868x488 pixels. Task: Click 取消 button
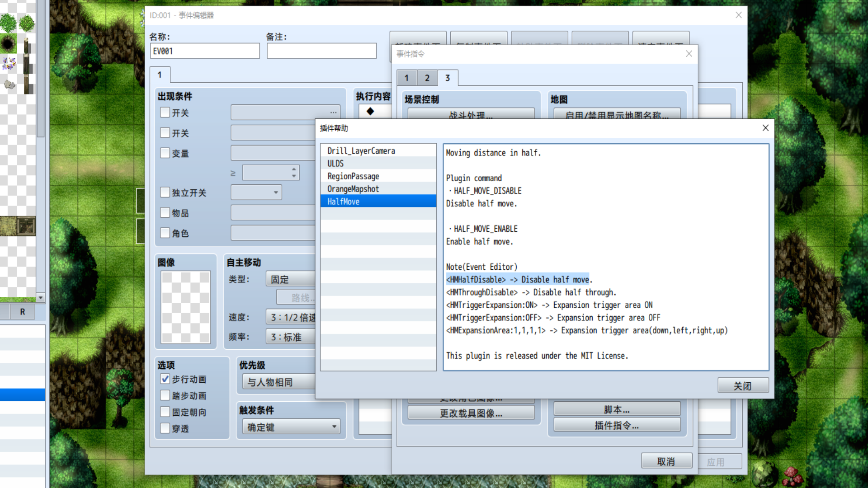[666, 461]
